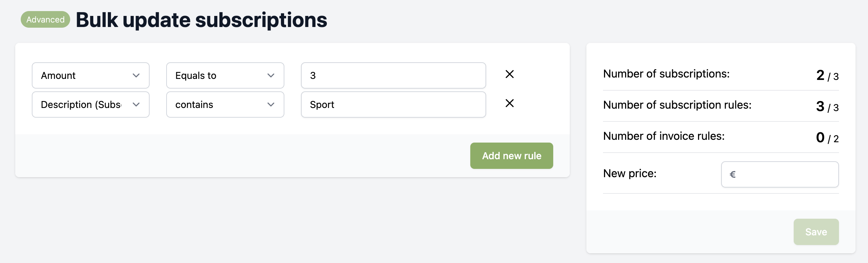Click the 2 / 3 subscriptions count
The image size is (868, 263).
point(827,75)
